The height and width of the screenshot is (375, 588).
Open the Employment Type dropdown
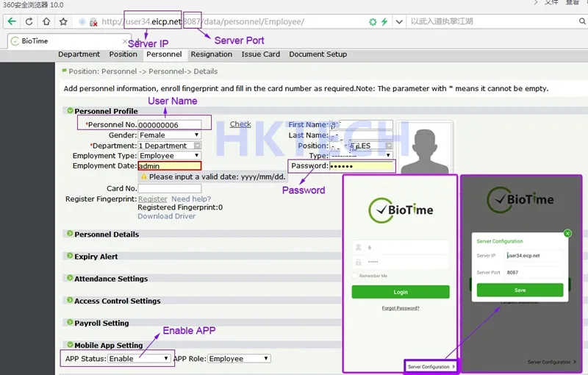170,156
